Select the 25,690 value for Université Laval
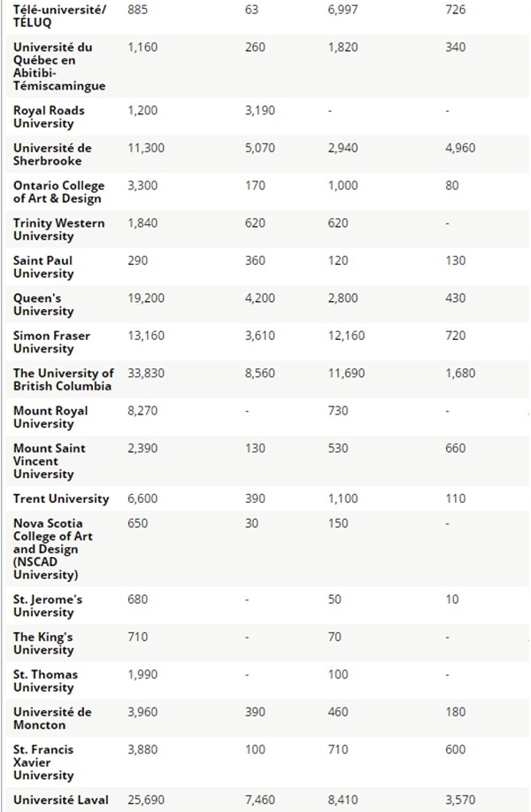Screen dimensions: 531x812 (146, 800)
